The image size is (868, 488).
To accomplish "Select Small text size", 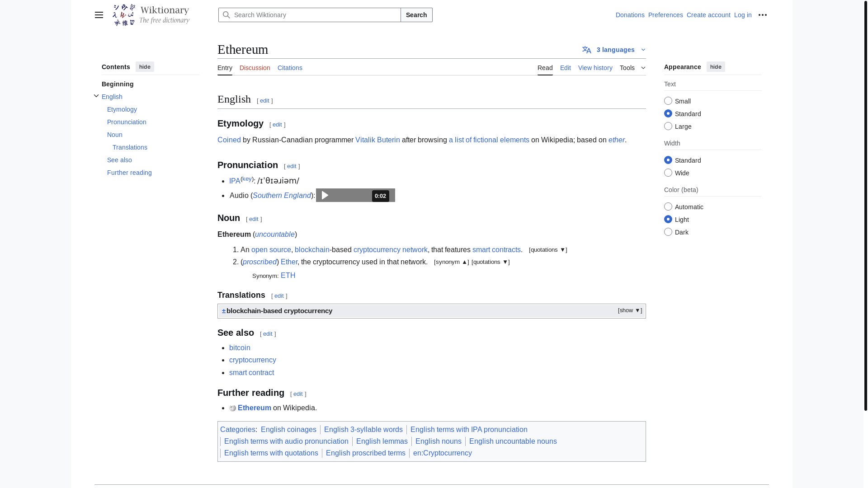I will tap(668, 101).
